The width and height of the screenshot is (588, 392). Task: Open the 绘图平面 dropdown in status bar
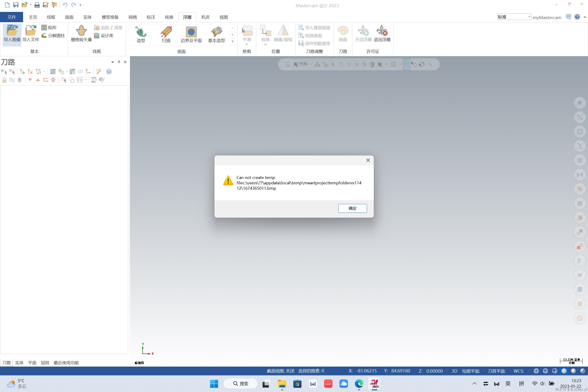[484, 371]
